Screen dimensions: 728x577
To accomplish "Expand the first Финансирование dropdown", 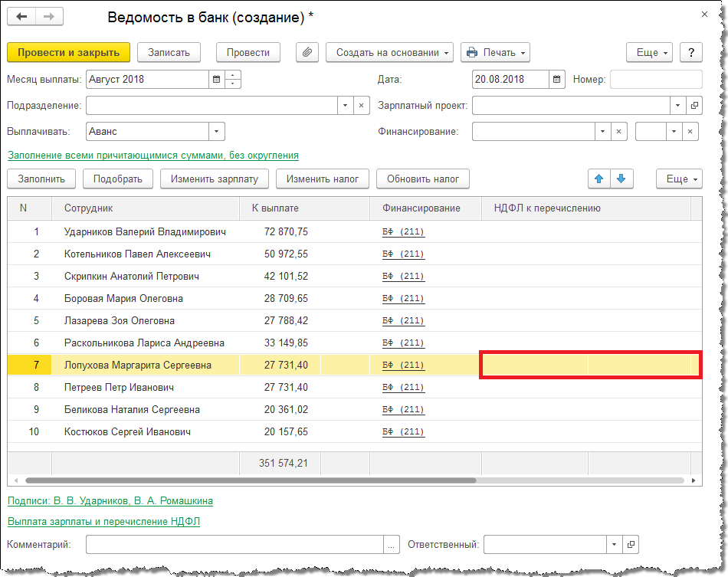I will 602,131.
